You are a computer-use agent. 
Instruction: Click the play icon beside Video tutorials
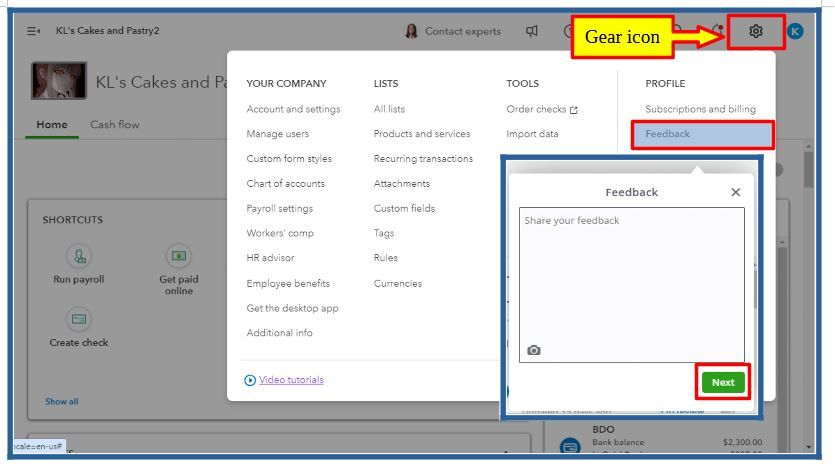[x=250, y=380]
